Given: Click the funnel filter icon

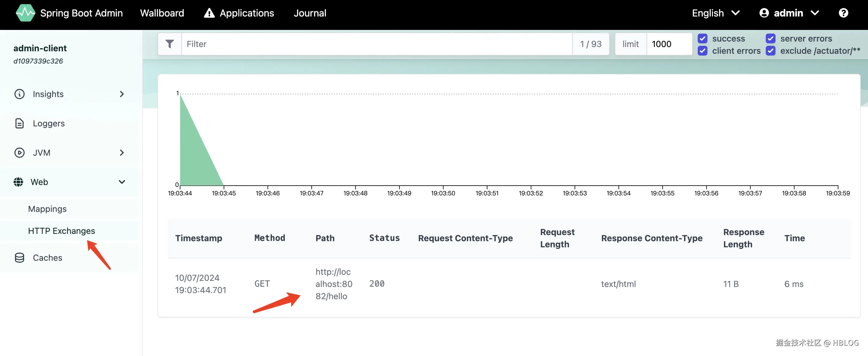Looking at the screenshot, I should click(x=170, y=44).
